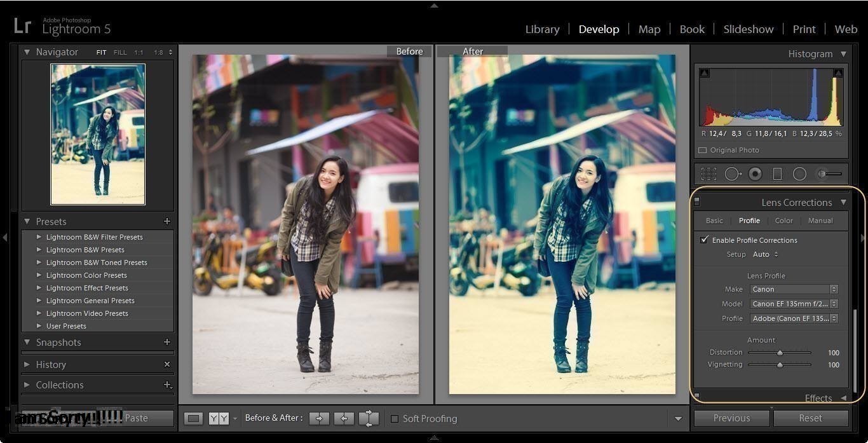Open the Color tab in Lens Corrections
The width and height of the screenshot is (868, 443).
click(783, 221)
